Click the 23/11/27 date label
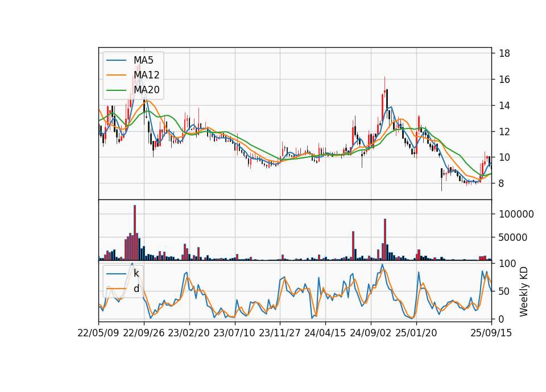The image size is (546, 392). [280, 333]
